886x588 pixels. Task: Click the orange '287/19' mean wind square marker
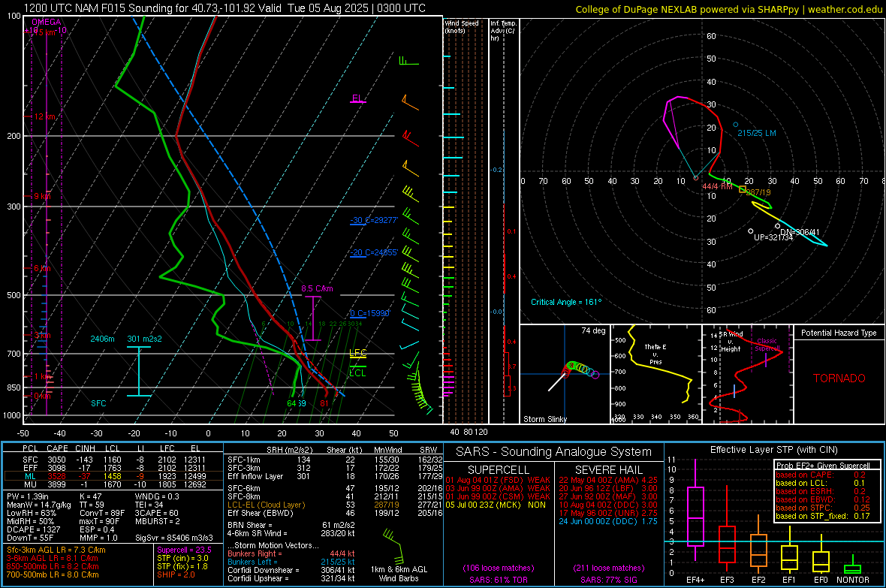743,188
